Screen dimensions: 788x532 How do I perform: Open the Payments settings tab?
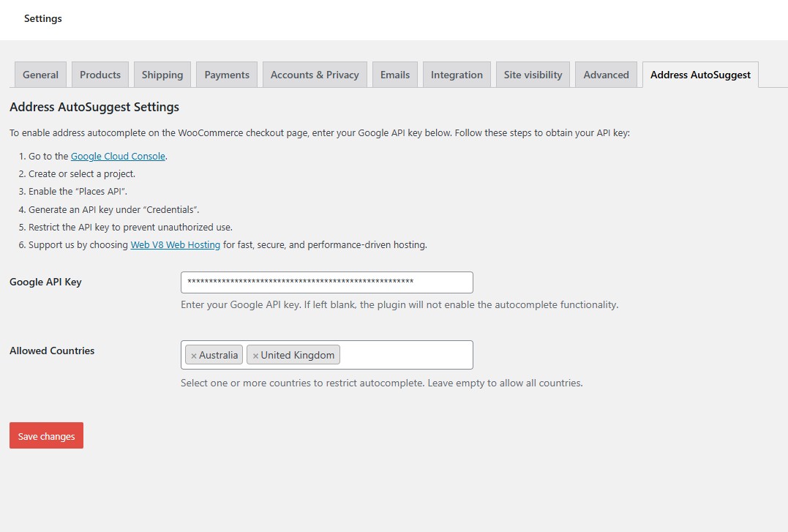(x=226, y=74)
